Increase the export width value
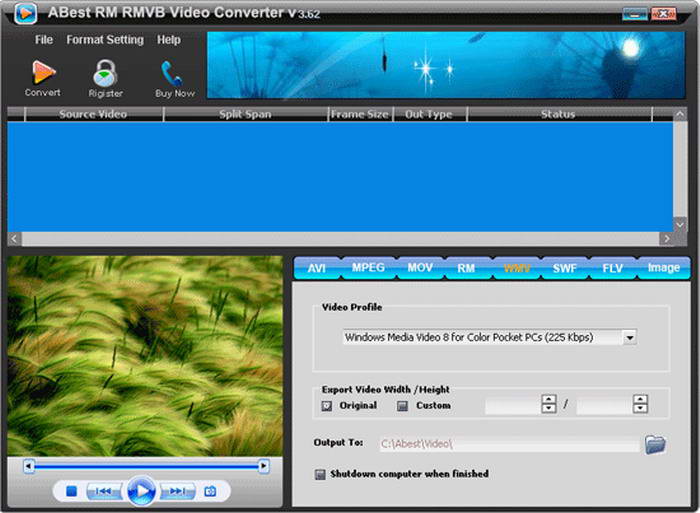This screenshot has height=513, width=700. coord(549,400)
